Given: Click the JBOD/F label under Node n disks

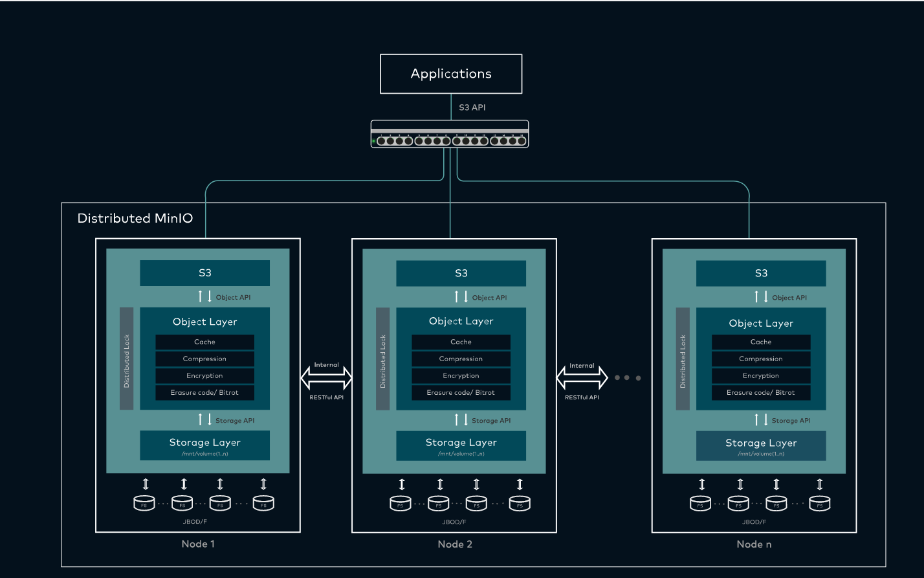Looking at the screenshot, I should 754,522.
